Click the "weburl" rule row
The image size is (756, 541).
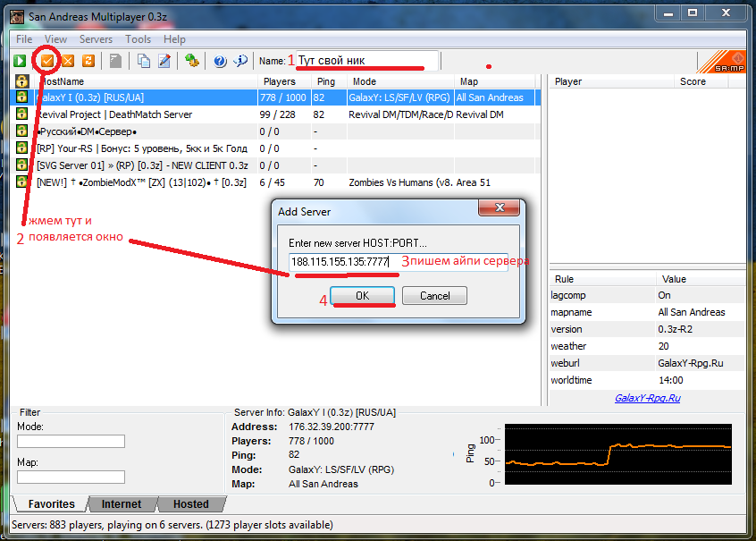pos(647,363)
